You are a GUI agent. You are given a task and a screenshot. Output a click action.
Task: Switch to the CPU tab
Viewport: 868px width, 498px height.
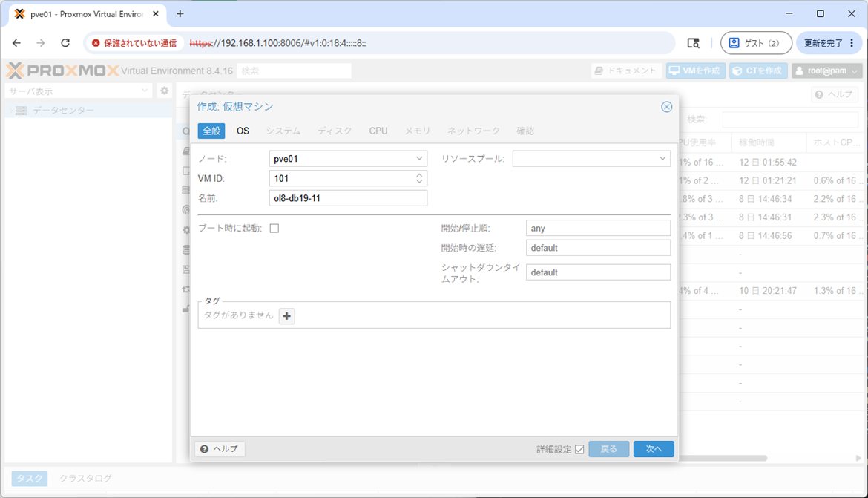click(378, 131)
